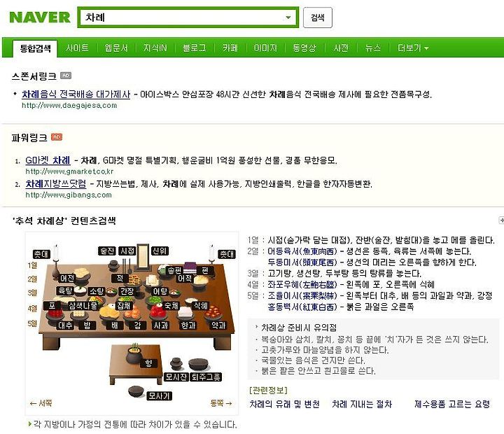Switch to the 블로그 tab
Screen dimensions: 504x434
(194, 48)
